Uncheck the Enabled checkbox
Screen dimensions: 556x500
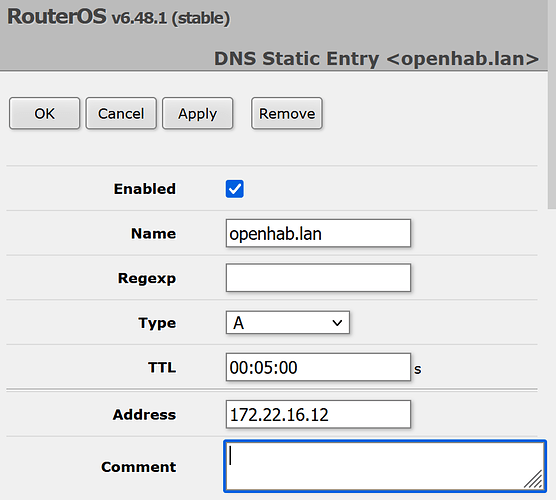234,189
